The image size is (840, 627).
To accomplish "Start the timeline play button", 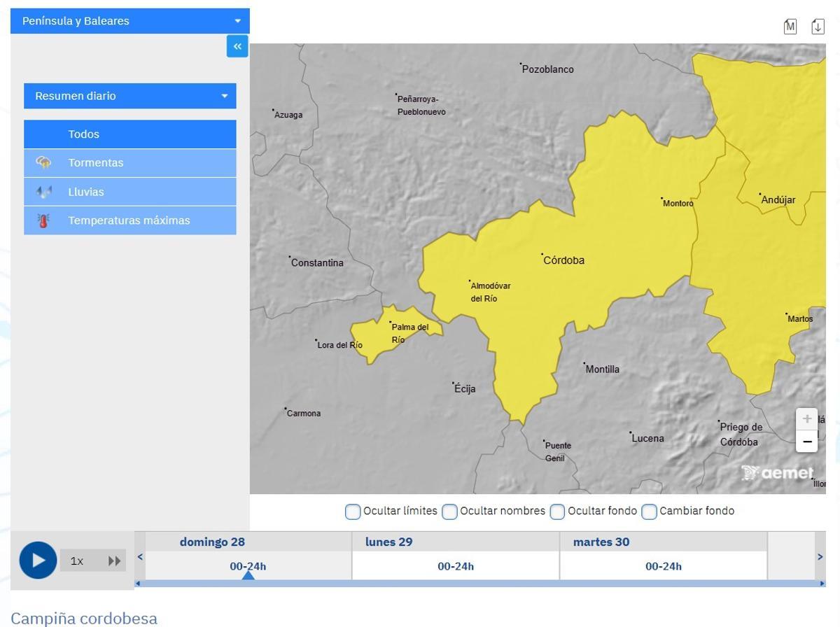I will click(38, 561).
